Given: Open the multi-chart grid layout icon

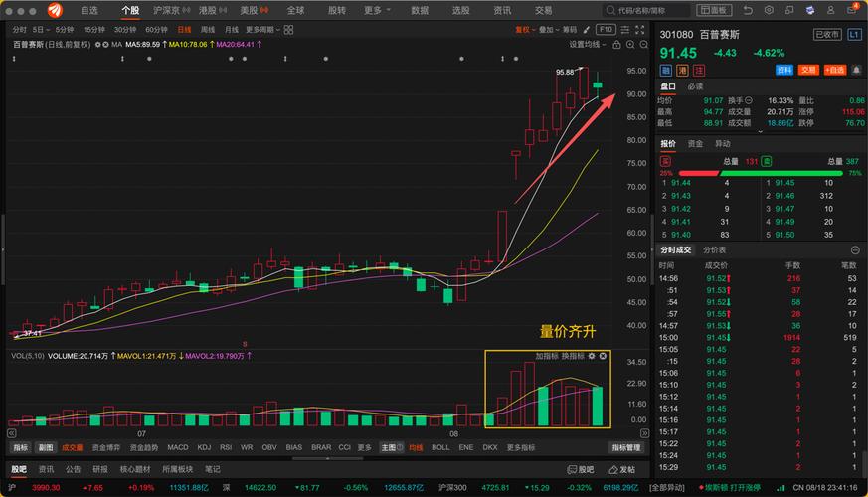Looking at the screenshot, I should tap(289, 30).
